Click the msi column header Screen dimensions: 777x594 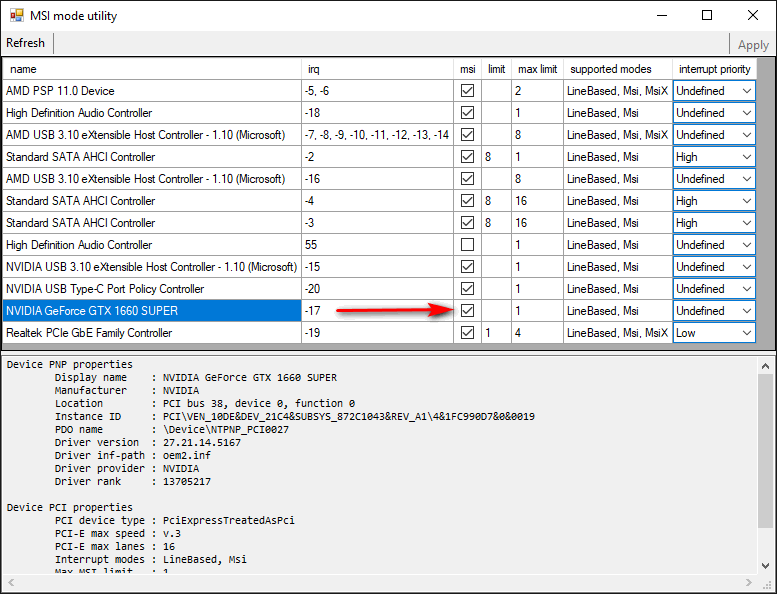coord(467,69)
